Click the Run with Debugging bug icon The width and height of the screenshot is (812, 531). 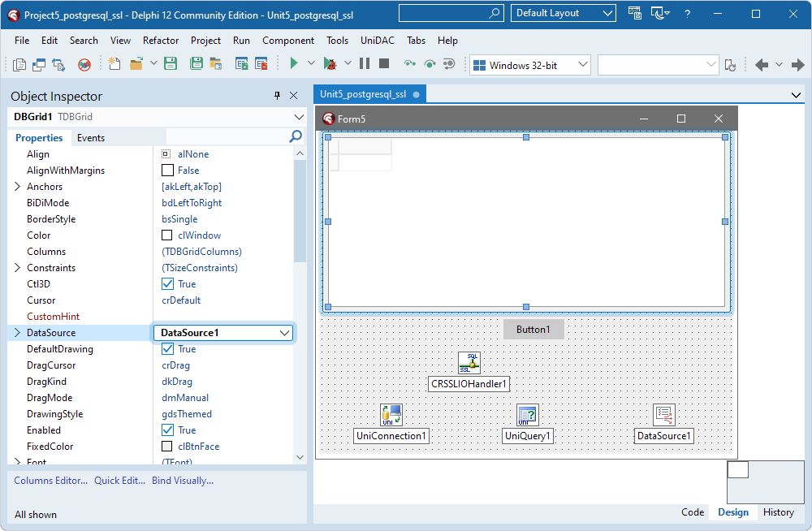(330, 63)
